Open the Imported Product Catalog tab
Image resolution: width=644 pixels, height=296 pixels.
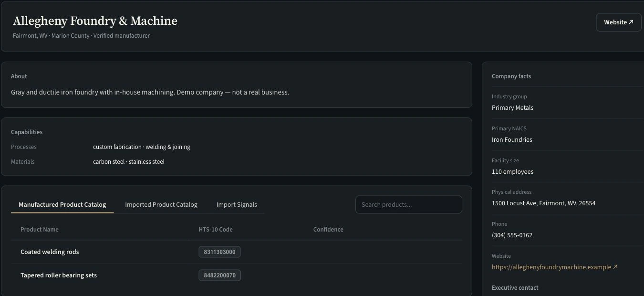click(x=161, y=204)
